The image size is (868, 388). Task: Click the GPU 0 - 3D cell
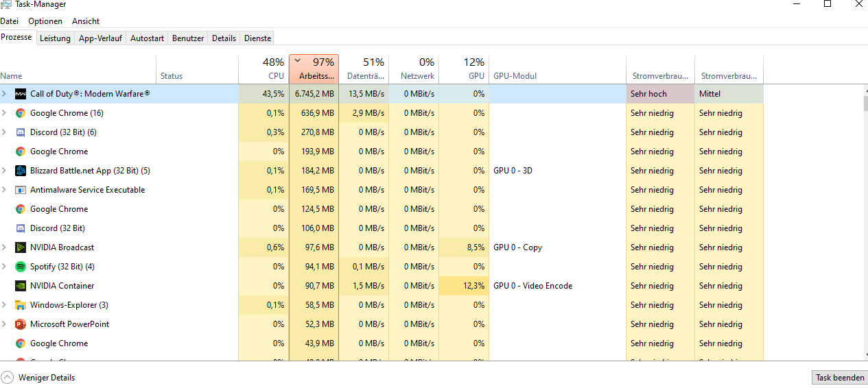click(557, 171)
